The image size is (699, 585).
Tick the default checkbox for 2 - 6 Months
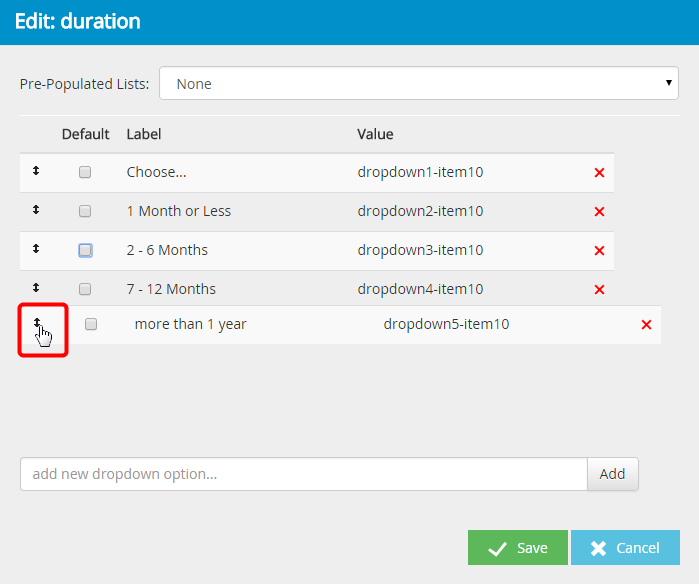[x=85, y=250]
